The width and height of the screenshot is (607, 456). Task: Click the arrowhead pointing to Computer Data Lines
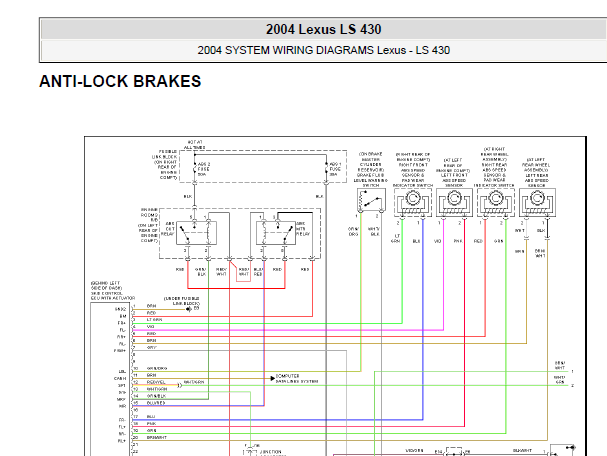[x=273, y=378]
